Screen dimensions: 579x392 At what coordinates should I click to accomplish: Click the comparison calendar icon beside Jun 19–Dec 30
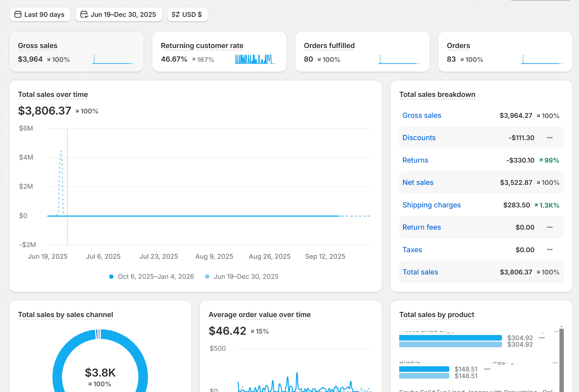coord(84,14)
